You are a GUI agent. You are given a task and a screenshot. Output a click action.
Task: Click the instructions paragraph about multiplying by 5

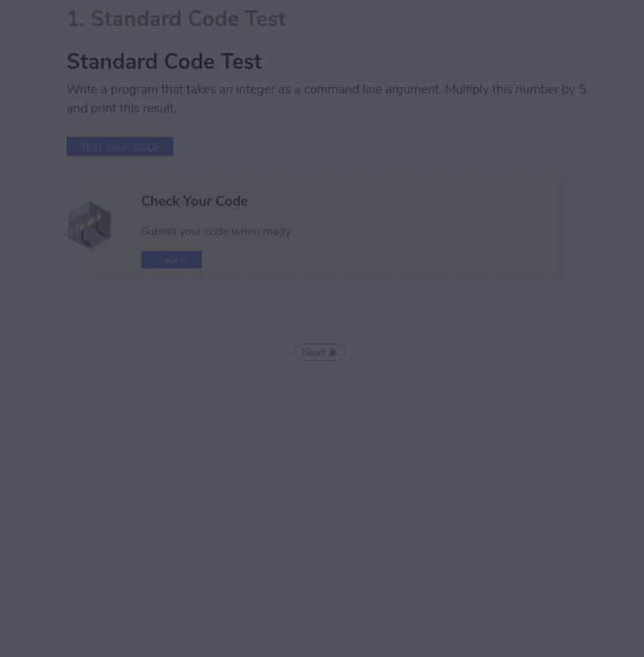[x=326, y=98]
